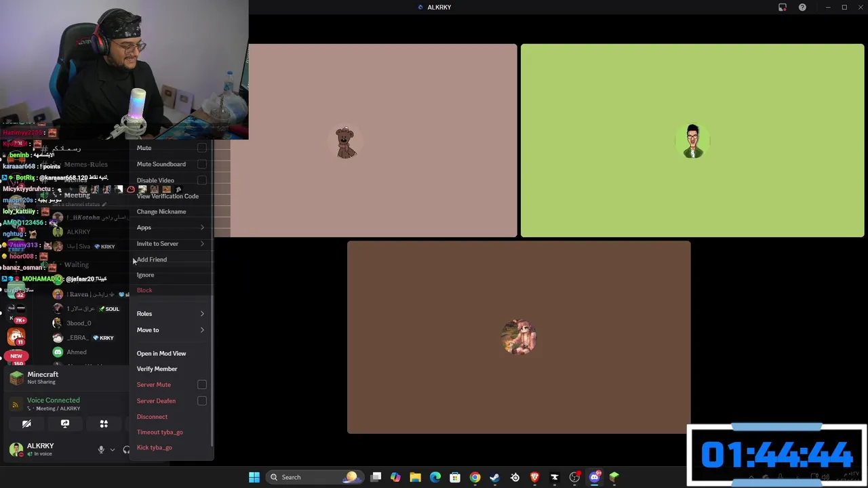Choose Open in Mod View
868x488 pixels.
tap(161, 353)
